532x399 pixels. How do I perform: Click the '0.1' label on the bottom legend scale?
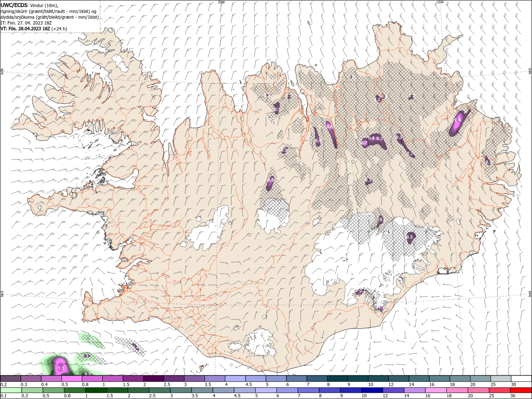click(x=3, y=396)
